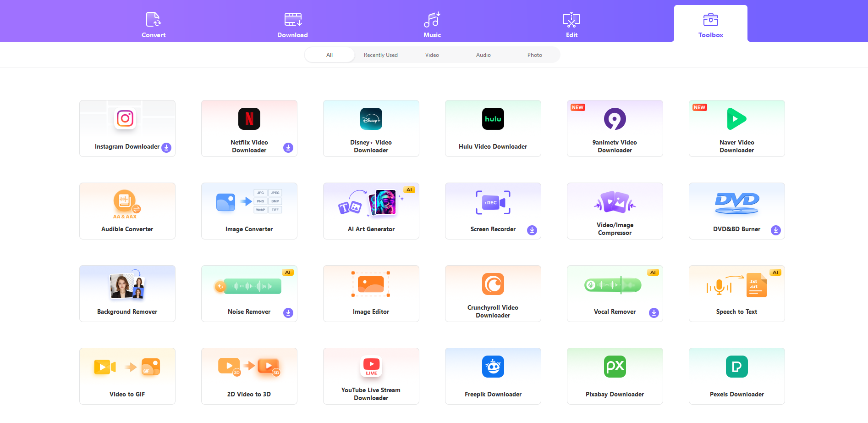Filter tools by Video
The width and height of the screenshot is (868, 423).
(432, 55)
